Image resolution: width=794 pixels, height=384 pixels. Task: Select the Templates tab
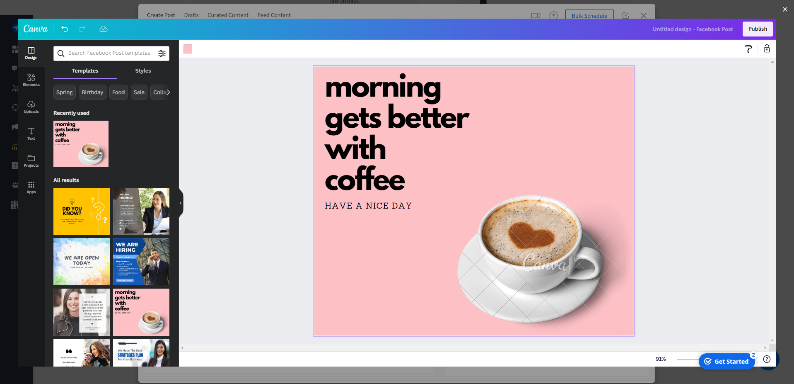[85, 71]
